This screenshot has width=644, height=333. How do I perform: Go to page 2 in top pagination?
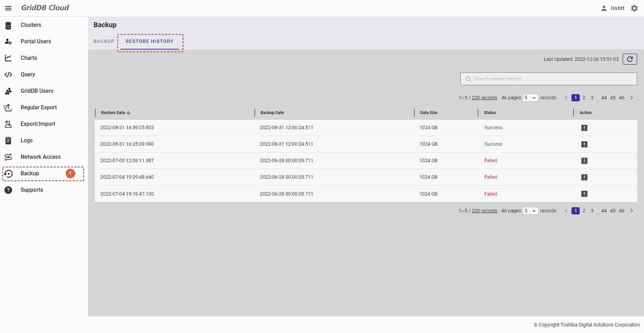pyautogui.click(x=584, y=98)
